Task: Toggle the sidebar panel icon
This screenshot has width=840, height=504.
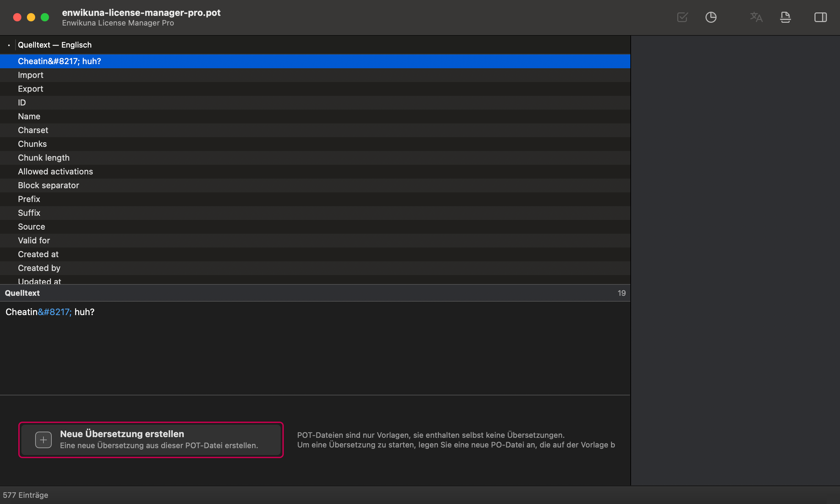Action: point(821,17)
